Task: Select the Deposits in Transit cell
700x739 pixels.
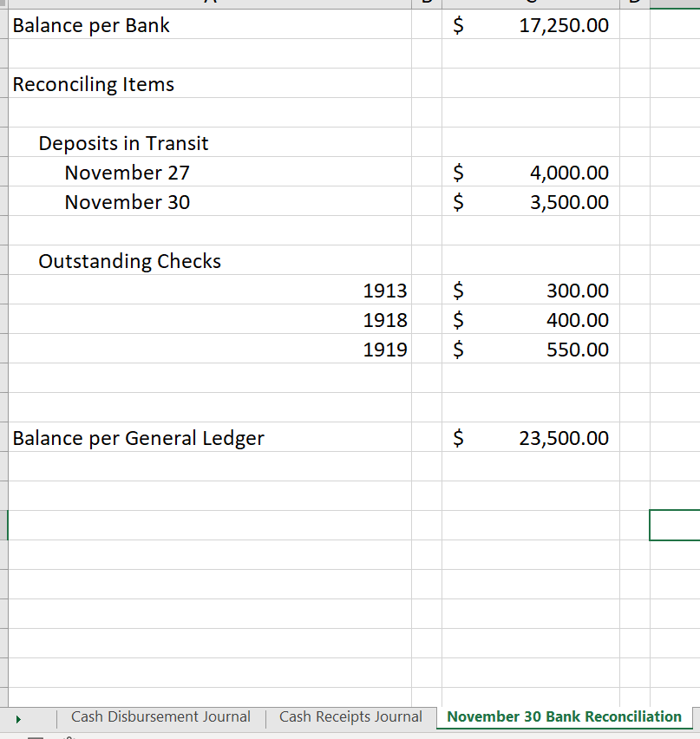Action: 210,142
